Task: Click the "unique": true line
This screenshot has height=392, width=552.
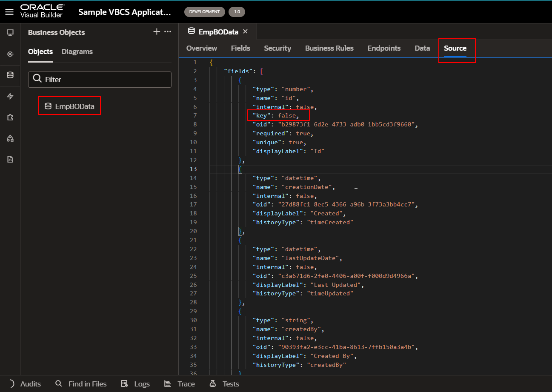Action: pyautogui.click(x=279, y=142)
